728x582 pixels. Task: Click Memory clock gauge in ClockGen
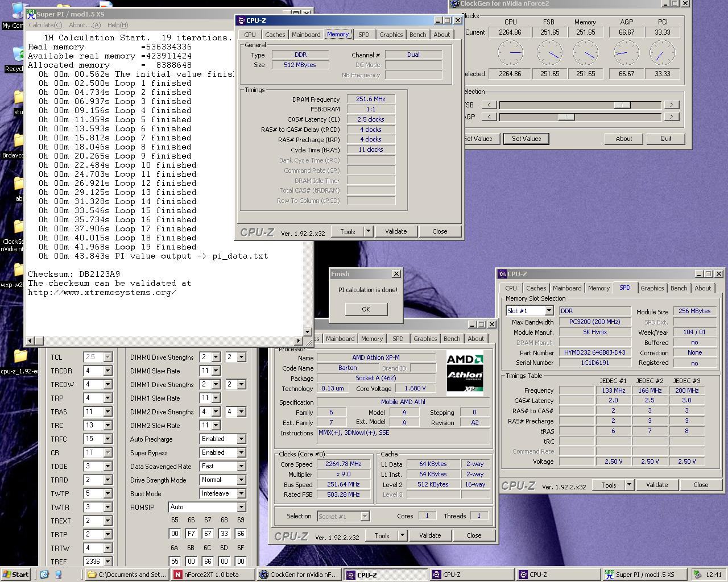(585, 53)
